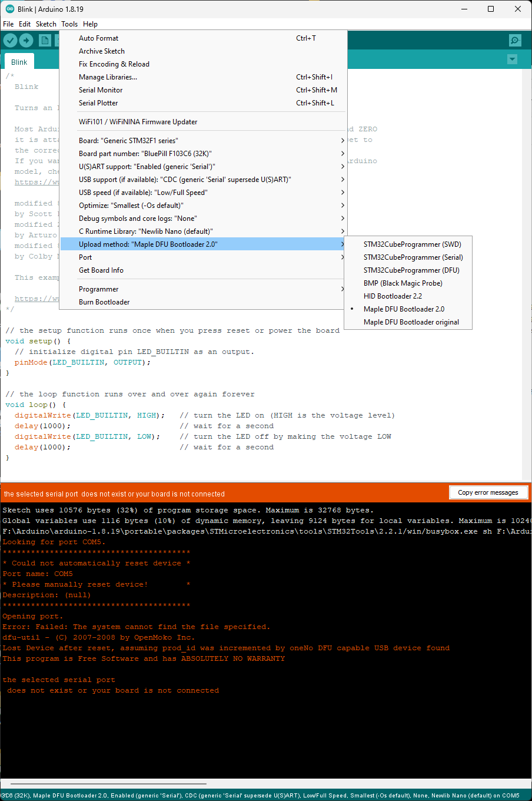Click 'Looking for port COM5.' console line
532x801 pixels.
click(x=54, y=542)
